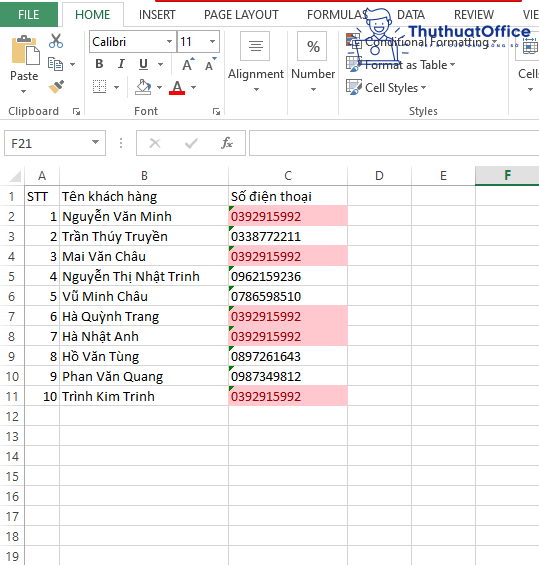The width and height of the screenshot is (539, 565).
Task: Open the font size dropdown
Action: coord(213,41)
